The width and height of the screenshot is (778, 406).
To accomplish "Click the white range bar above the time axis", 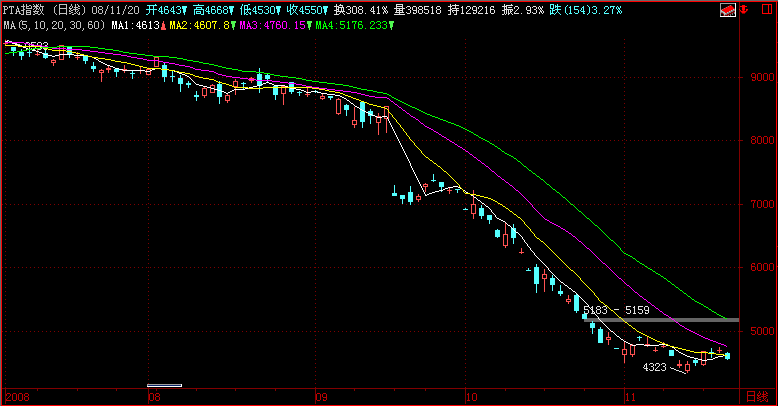I will (165, 385).
